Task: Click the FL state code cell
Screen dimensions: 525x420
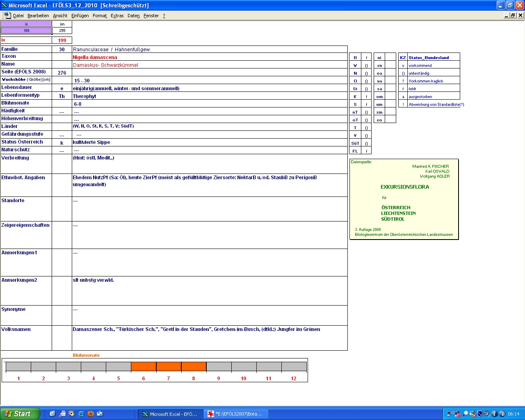Action: (355, 151)
